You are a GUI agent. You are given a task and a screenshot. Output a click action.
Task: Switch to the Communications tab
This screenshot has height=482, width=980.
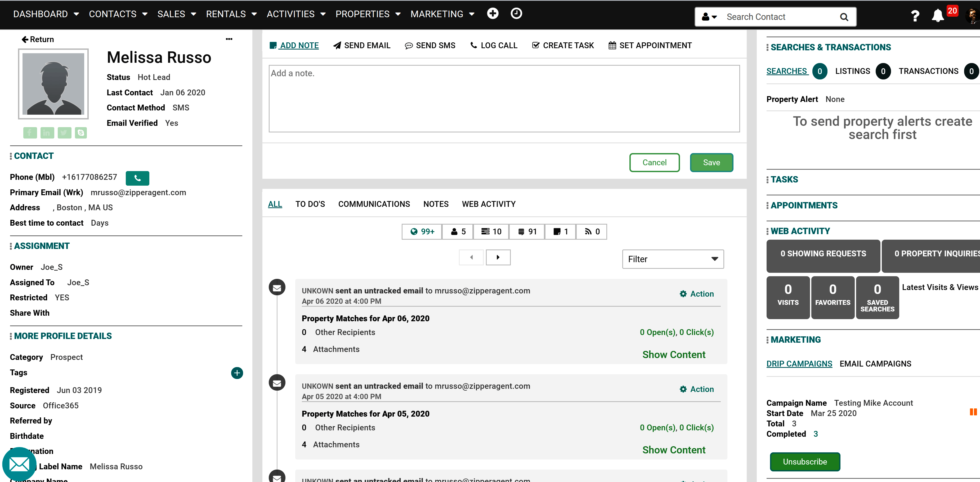(x=374, y=204)
